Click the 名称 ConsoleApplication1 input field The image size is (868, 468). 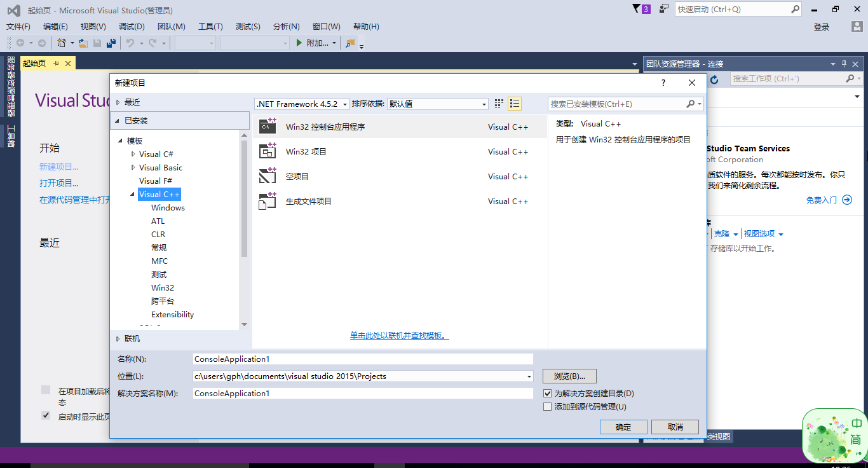coord(363,359)
